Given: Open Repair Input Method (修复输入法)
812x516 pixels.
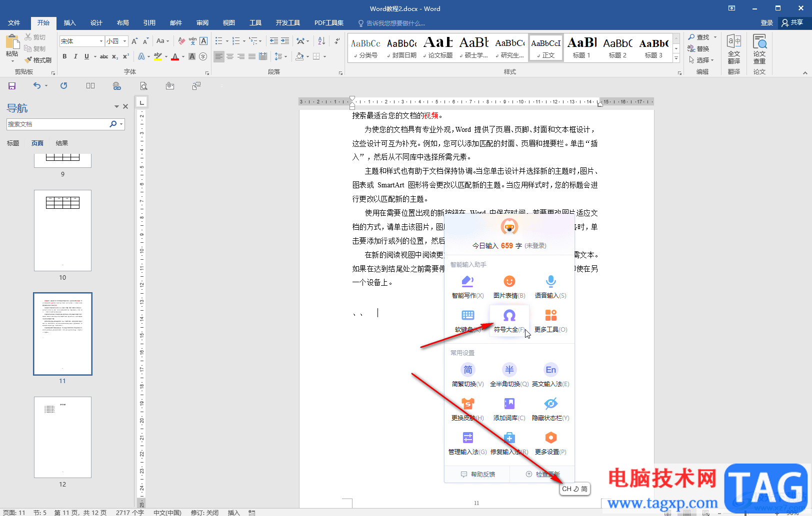Looking at the screenshot, I should click(509, 443).
